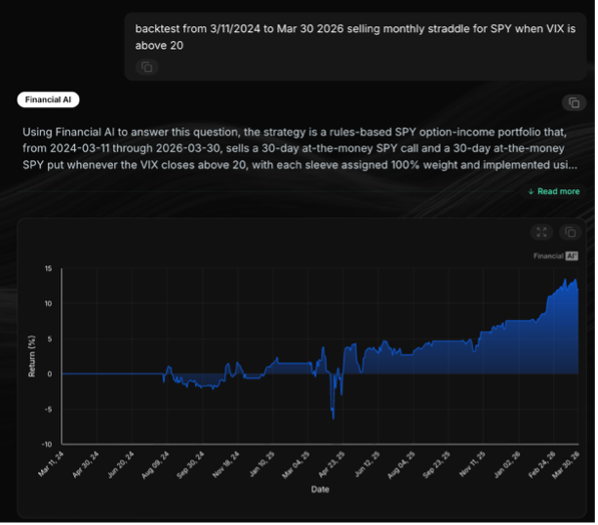Image resolution: width=598 pixels, height=525 pixels.
Task: Click the Financial AI badge
Action: click(48, 100)
